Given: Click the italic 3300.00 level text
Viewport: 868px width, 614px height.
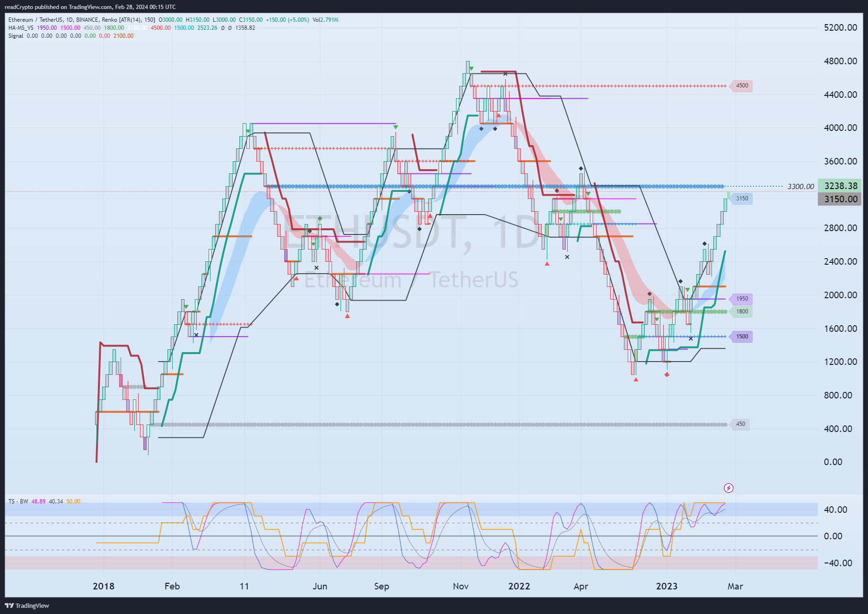Looking at the screenshot, I should [x=801, y=187].
